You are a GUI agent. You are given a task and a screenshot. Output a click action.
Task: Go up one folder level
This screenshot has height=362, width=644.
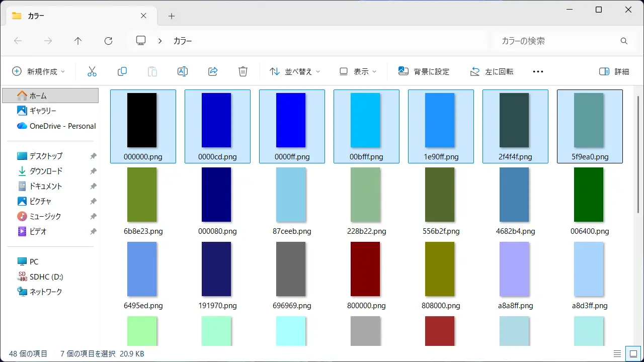(x=78, y=41)
